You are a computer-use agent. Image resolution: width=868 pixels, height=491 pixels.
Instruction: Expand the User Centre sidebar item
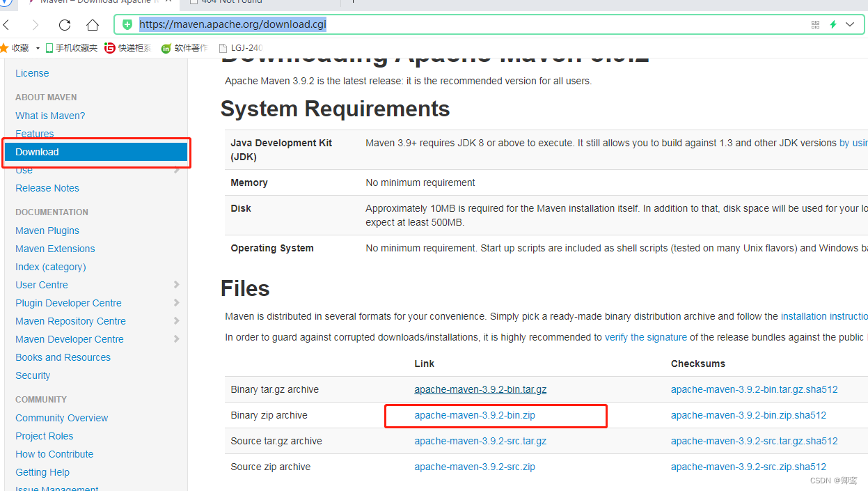pos(177,285)
